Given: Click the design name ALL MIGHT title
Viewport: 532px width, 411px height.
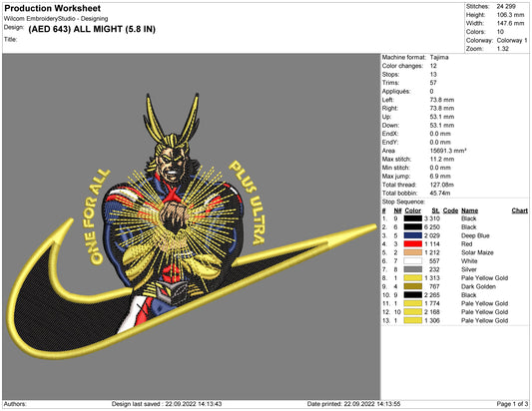Looking at the screenshot, I should [92, 29].
